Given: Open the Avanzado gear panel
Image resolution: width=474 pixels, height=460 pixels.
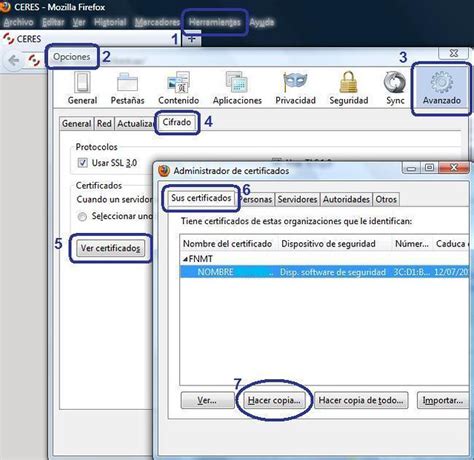Looking at the screenshot, I should click(442, 88).
